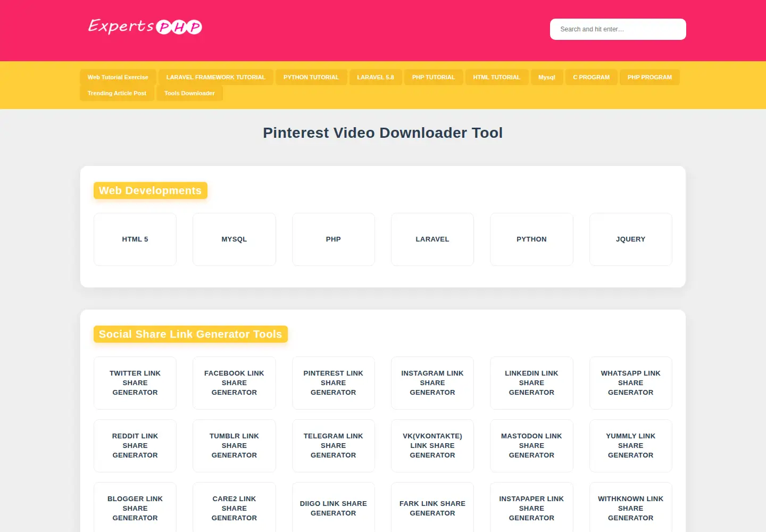Viewport: 766px width, 532px height.
Task: Open the JQUERY card
Action: point(631,239)
